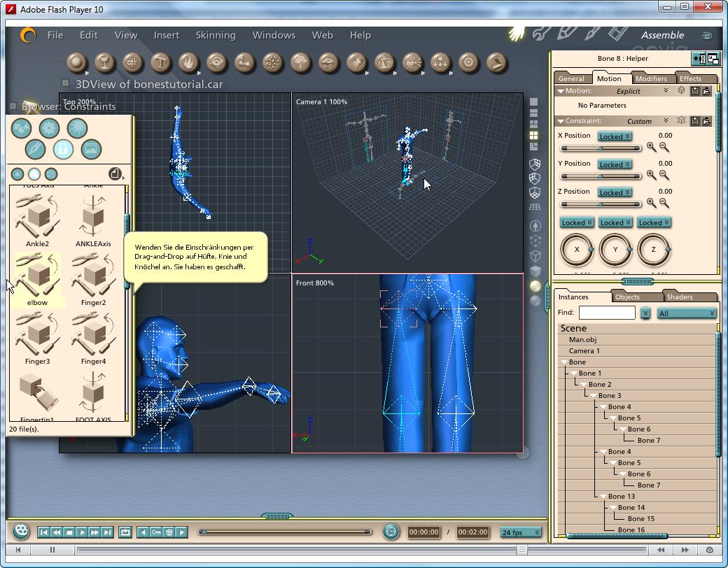Toggle the eye icon beside Assemble

click(706, 36)
